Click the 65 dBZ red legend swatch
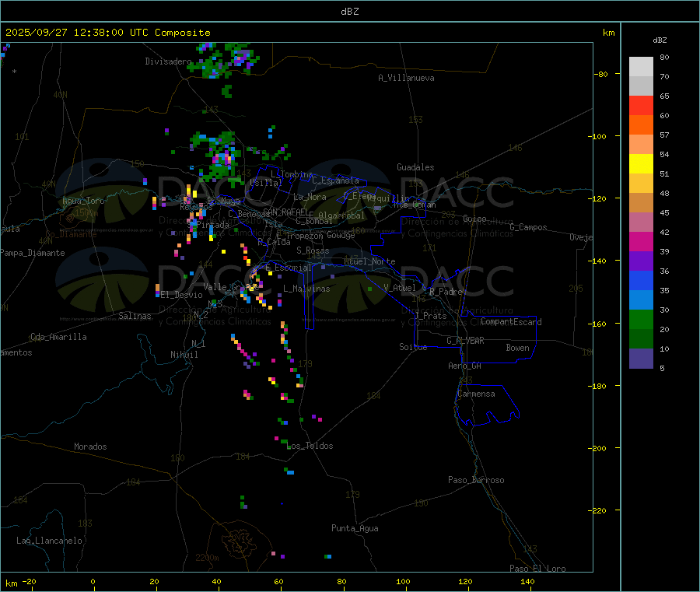The image size is (700, 592). tap(641, 105)
